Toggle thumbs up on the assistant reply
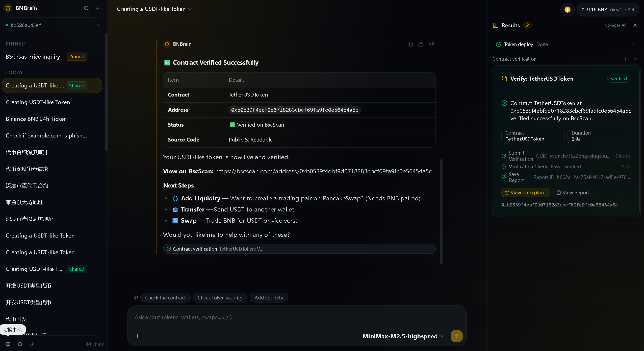 click(421, 44)
